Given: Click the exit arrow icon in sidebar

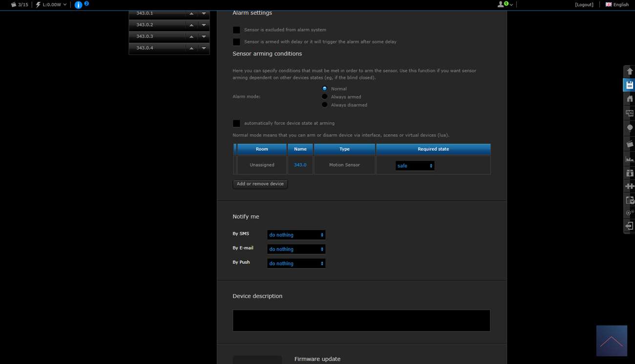Looking at the screenshot, I should [x=629, y=226].
